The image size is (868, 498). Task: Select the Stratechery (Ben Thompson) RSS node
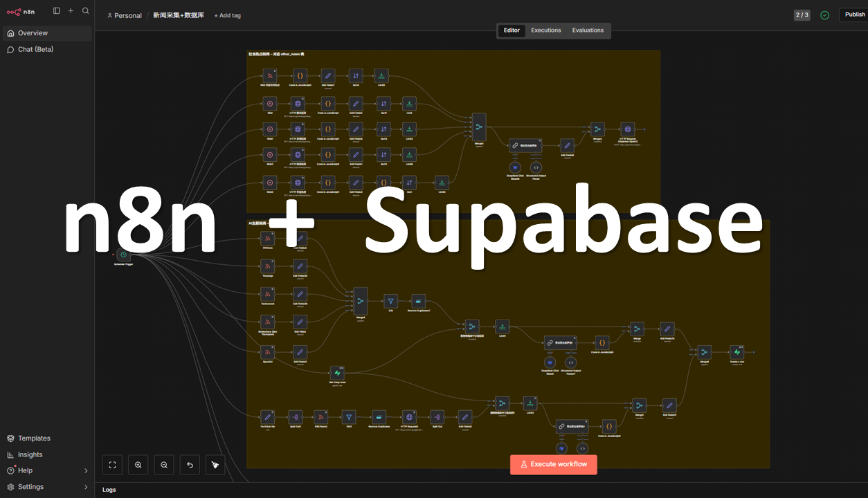(x=267, y=322)
